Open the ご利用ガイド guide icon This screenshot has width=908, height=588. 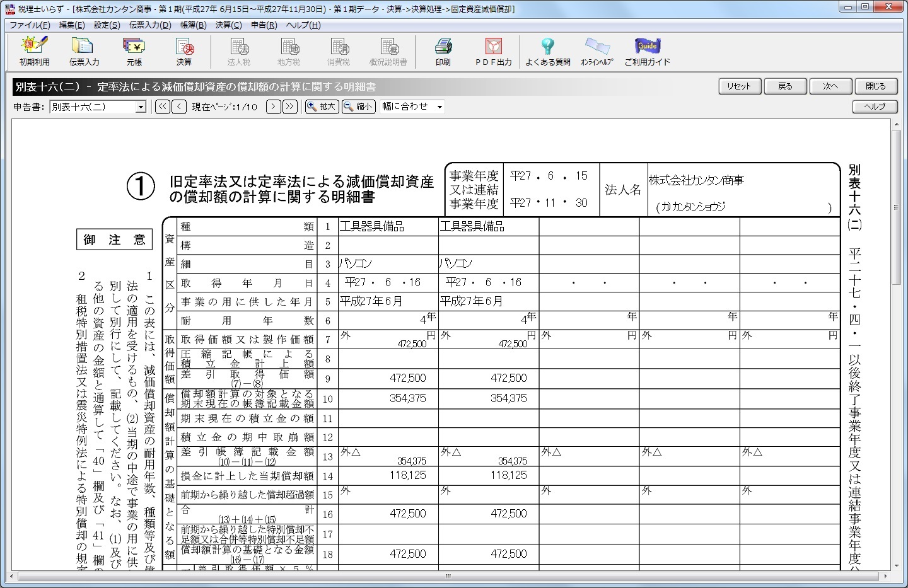tap(647, 51)
